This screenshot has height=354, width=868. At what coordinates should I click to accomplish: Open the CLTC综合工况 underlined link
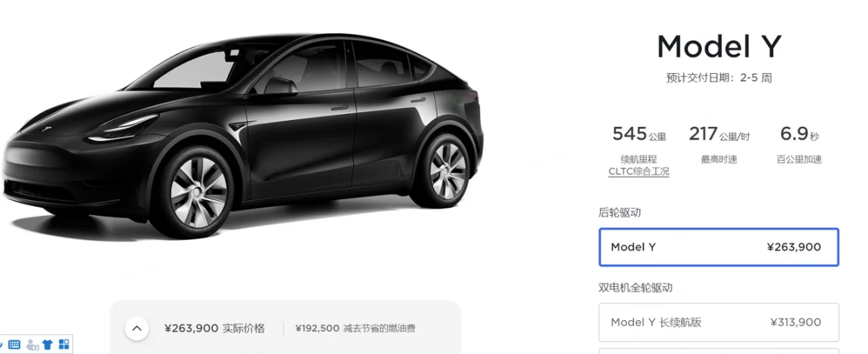tap(639, 172)
